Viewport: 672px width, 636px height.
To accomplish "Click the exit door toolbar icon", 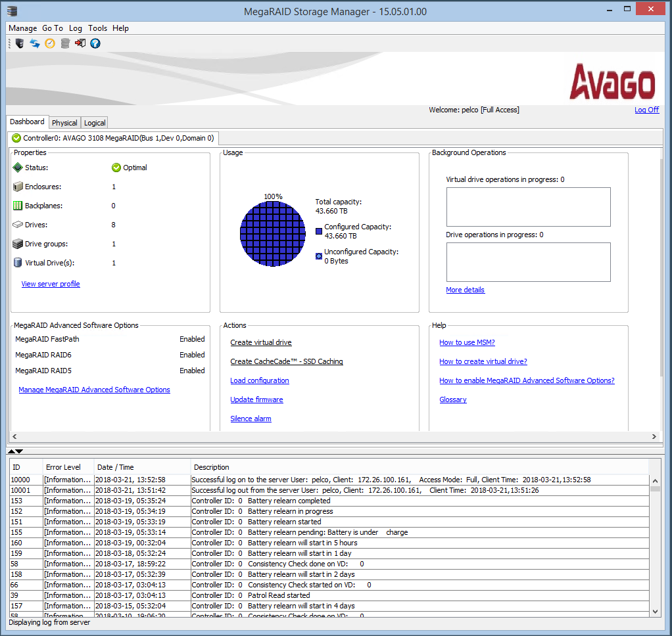I will pos(80,43).
